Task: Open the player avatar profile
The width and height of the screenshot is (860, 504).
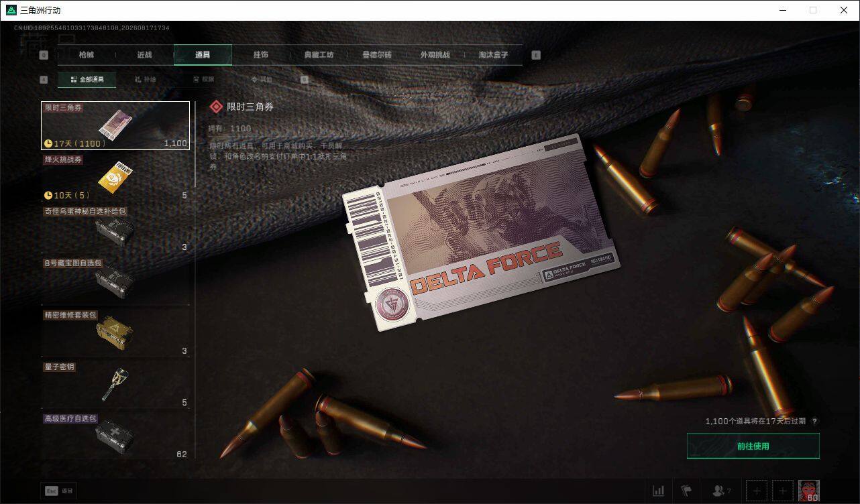Action: tap(808, 491)
